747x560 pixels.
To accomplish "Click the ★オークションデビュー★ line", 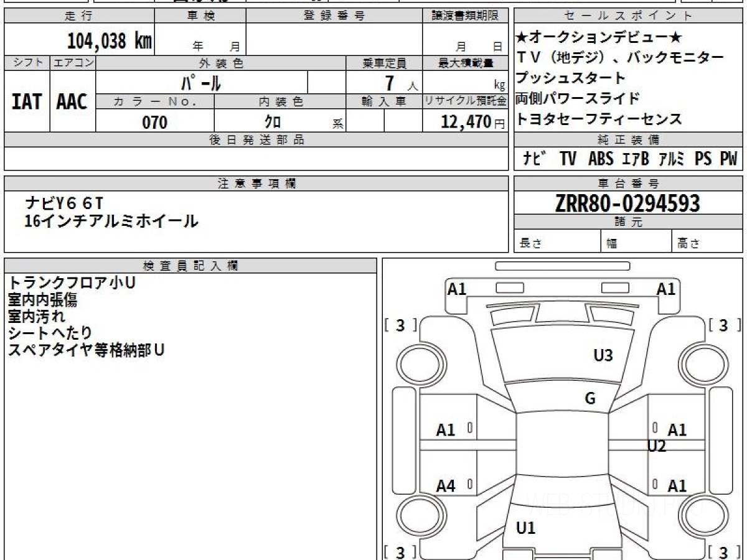I will pos(599,37).
